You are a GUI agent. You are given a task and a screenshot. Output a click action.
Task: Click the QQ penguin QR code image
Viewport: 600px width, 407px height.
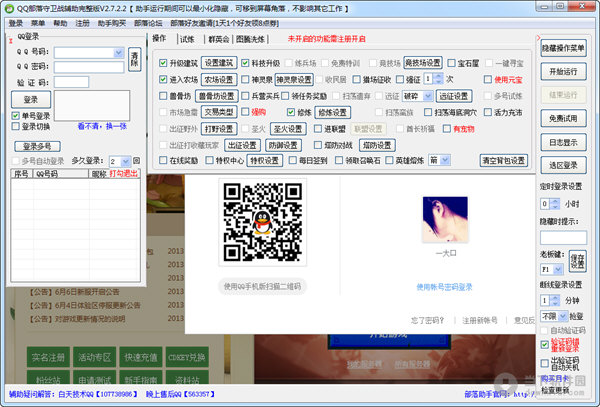[262, 222]
